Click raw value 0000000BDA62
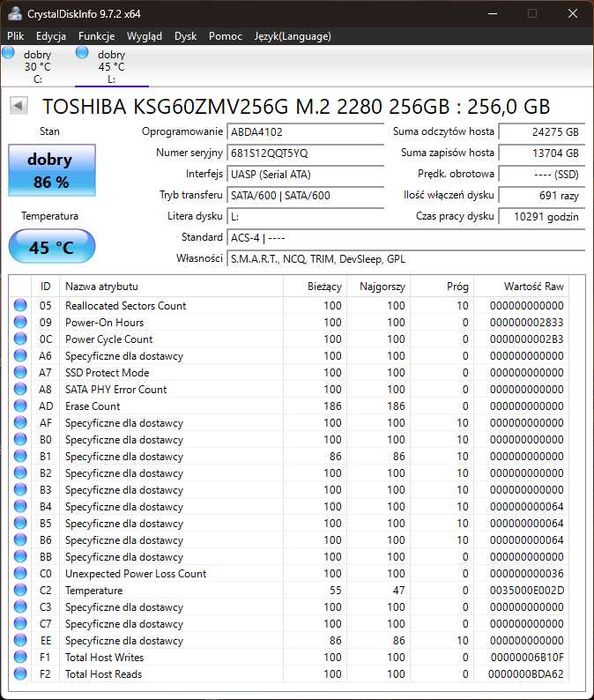The width and height of the screenshot is (594, 700). pyautogui.click(x=526, y=674)
